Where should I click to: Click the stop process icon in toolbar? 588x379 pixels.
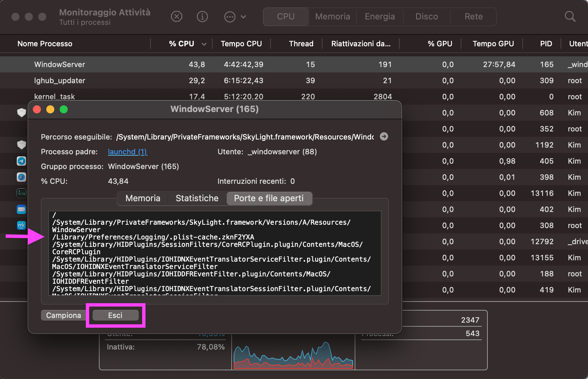tap(176, 16)
